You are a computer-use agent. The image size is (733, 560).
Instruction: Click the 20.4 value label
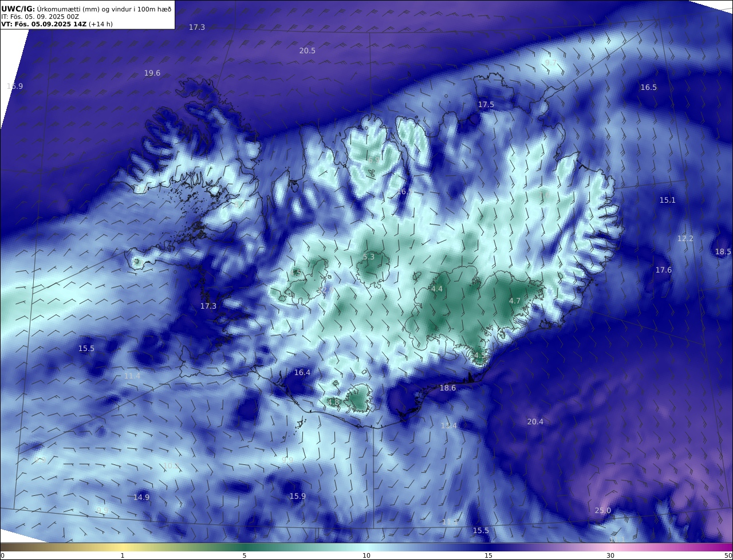click(535, 422)
